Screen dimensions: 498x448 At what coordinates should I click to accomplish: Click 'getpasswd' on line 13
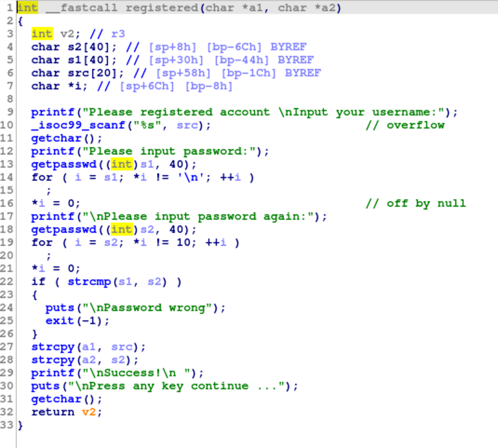point(63,164)
